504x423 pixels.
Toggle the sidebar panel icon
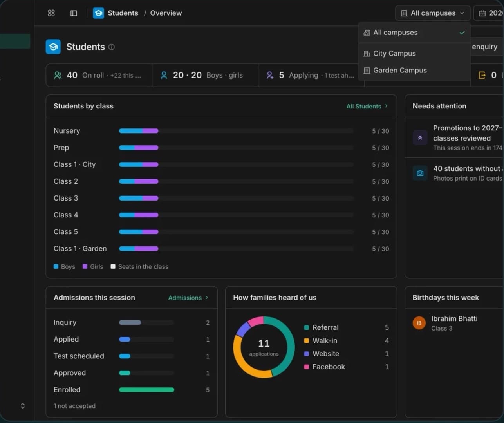point(74,13)
